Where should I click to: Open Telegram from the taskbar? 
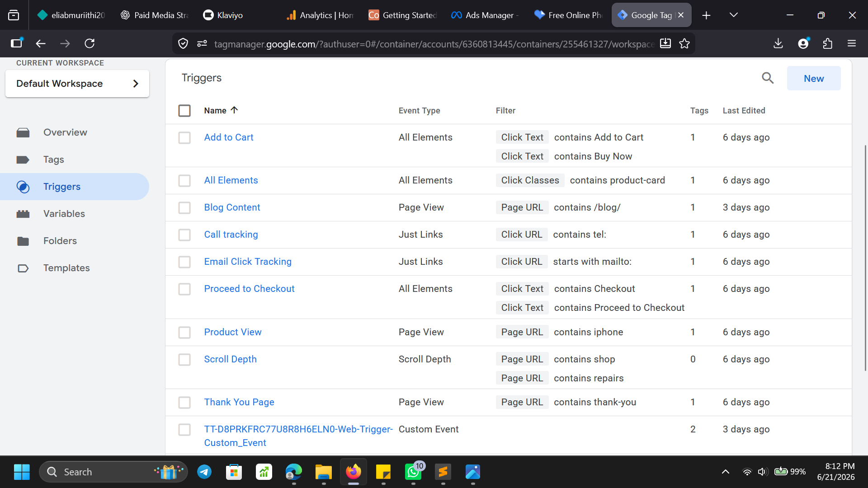(204, 472)
